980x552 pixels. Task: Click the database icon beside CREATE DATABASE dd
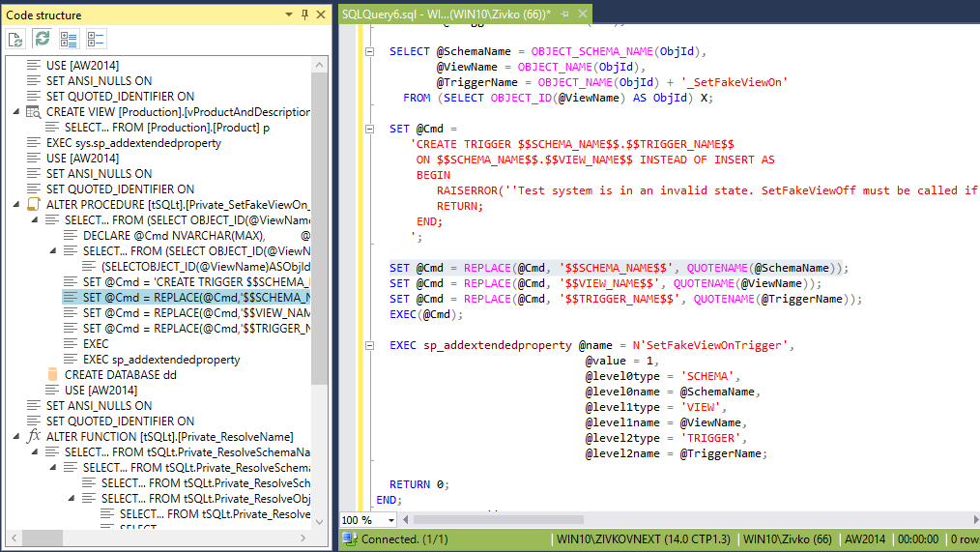coord(52,374)
